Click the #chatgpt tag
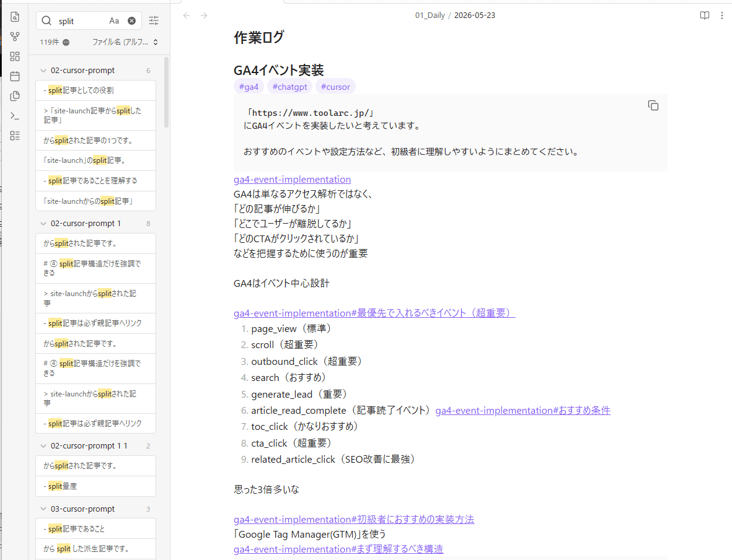This screenshot has height=560, width=732. point(289,87)
